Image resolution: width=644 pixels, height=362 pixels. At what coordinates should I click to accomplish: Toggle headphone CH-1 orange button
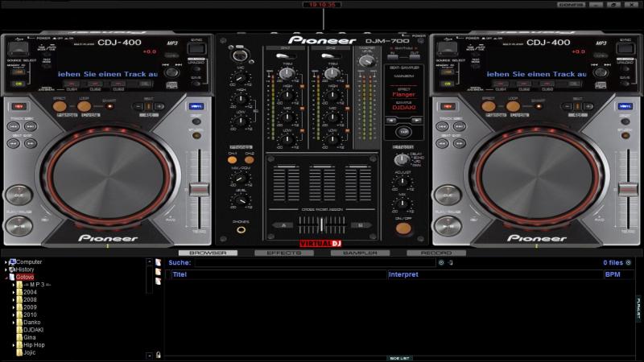click(x=232, y=160)
